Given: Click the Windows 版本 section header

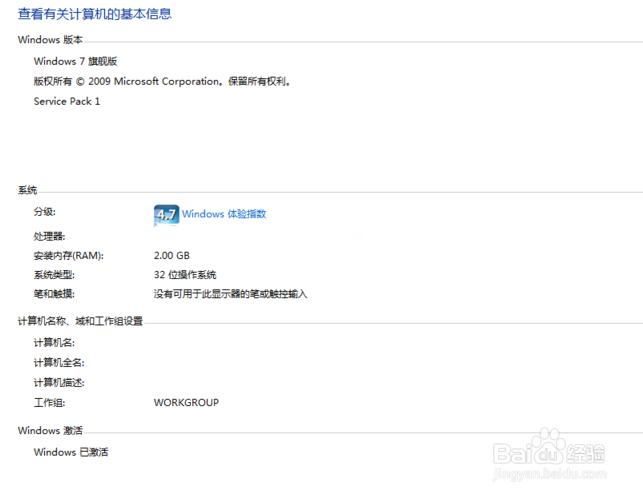Looking at the screenshot, I should pyautogui.click(x=50, y=40).
